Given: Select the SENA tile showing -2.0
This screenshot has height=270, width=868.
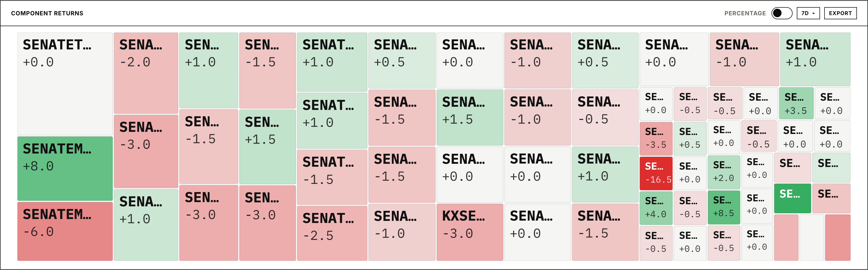Looking at the screenshot, I should (146, 73).
